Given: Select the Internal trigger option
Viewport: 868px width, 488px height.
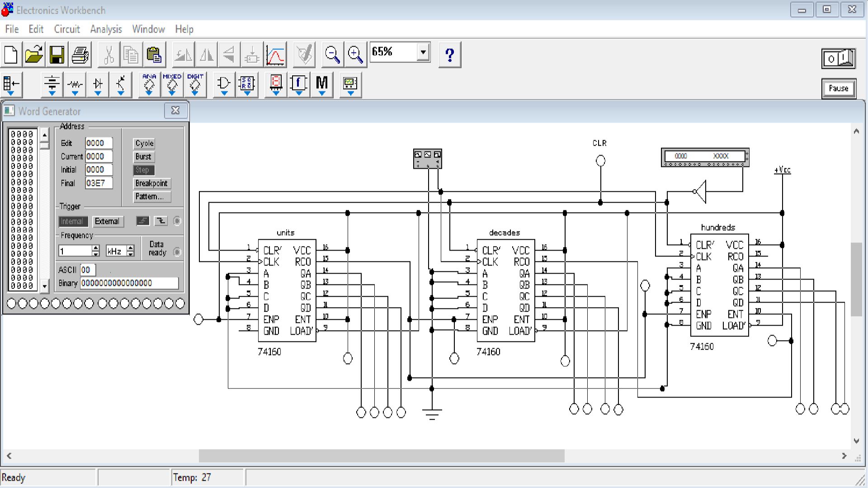Looking at the screenshot, I should point(72,221).
